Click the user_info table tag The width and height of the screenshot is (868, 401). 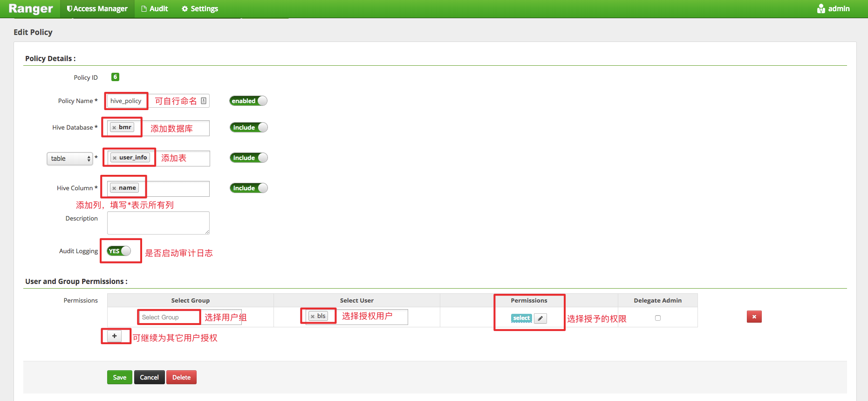130,158
